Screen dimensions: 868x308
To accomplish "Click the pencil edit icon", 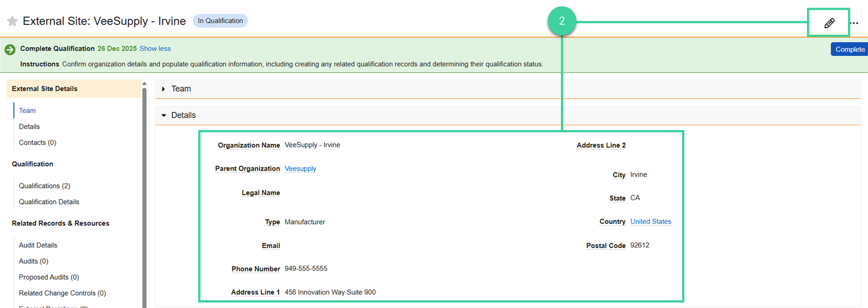I will [829, 23].
